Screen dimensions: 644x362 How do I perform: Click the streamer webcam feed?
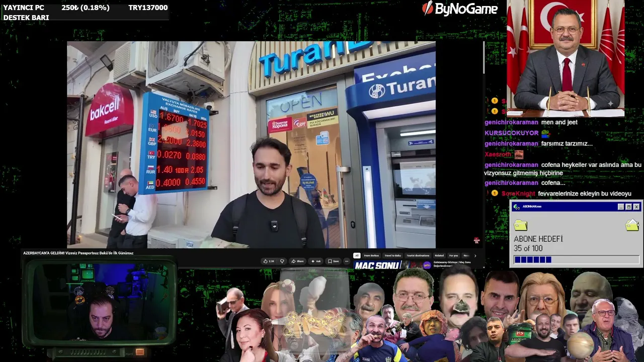99,303
